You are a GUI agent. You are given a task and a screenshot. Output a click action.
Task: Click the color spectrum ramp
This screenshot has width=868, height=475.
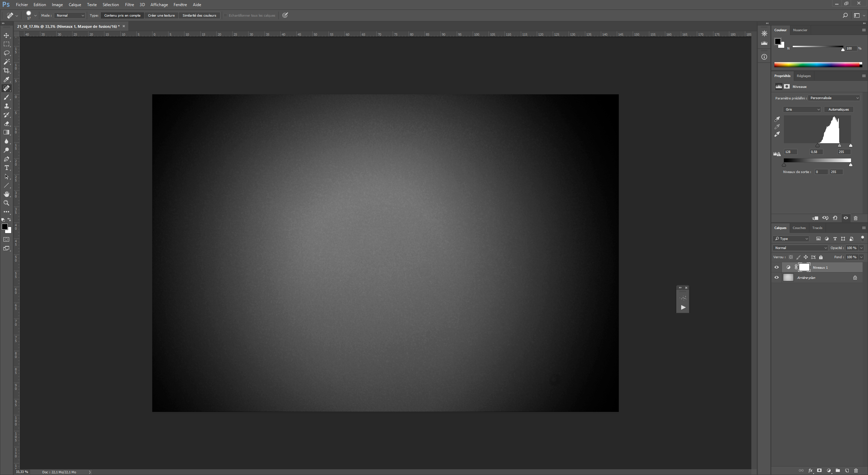817,65
